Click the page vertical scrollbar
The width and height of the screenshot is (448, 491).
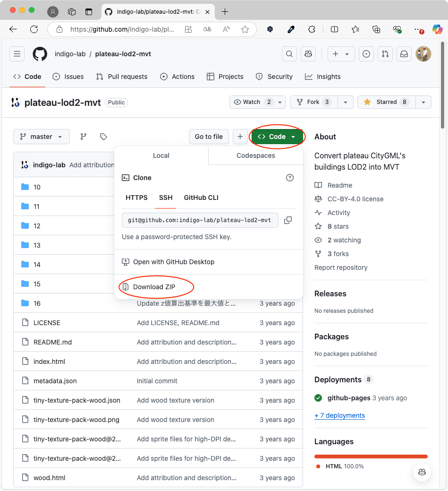tap(442, 85)
